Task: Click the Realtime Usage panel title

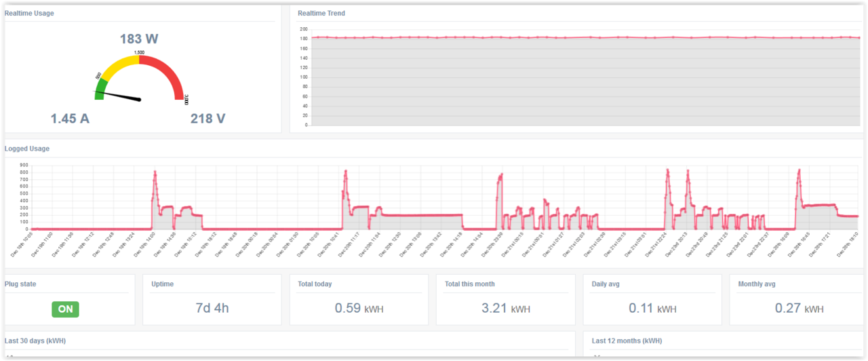Action: coord(29,13)
